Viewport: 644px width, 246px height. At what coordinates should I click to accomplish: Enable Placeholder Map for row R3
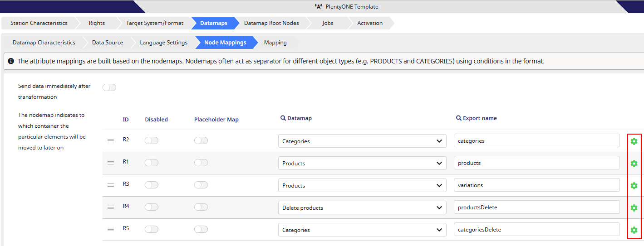(201, 185)
